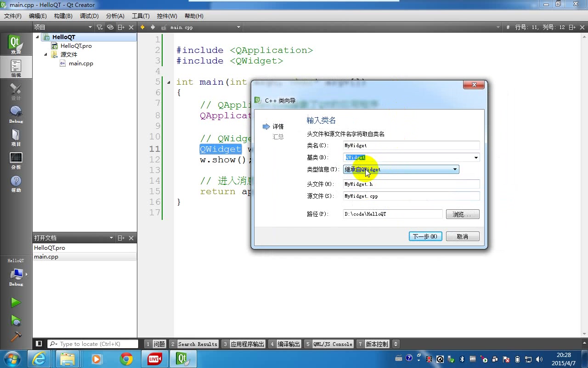This screenshot has height=368, width=588.
Task: Click the source file MyWidget.cpp field
Action: pos(411,196)
